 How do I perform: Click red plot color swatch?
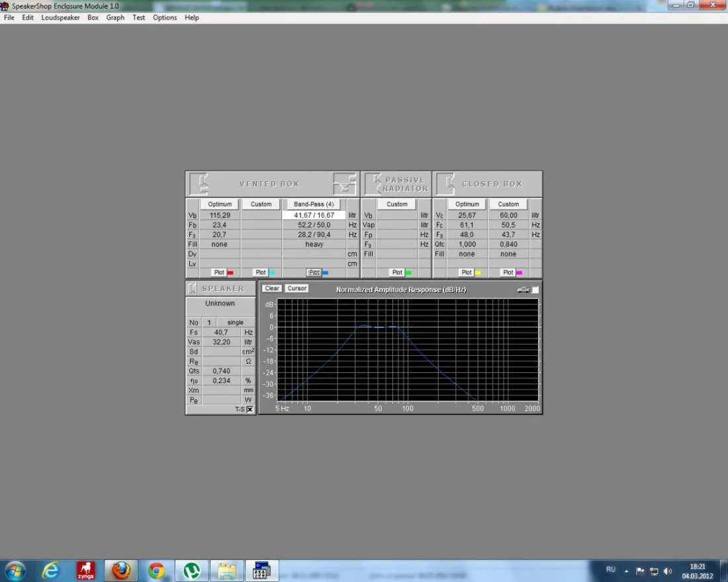[230, 273]
